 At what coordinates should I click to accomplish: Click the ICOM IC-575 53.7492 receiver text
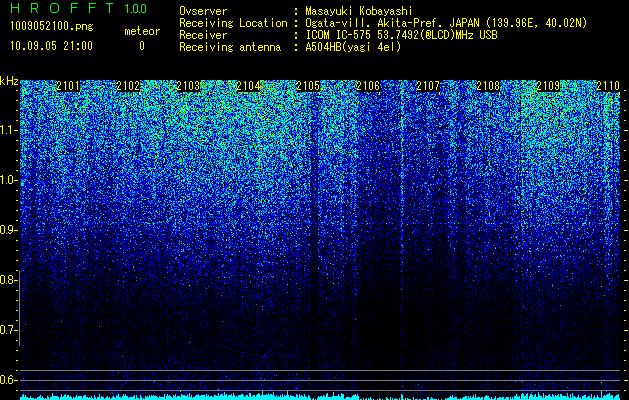(401, 35)
